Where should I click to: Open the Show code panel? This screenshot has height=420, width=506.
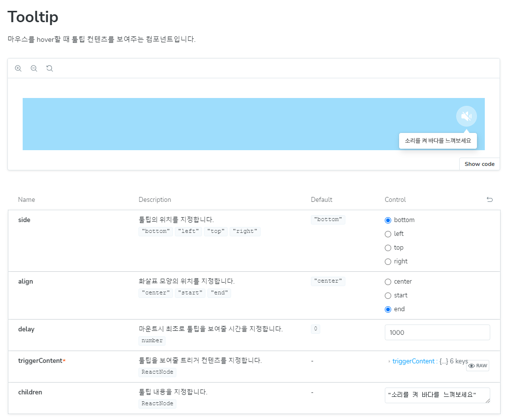[x=479, y=164]
